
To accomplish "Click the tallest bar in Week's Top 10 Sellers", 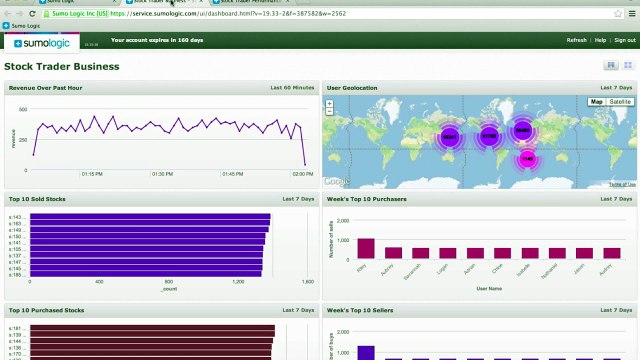I will [366, 353].
